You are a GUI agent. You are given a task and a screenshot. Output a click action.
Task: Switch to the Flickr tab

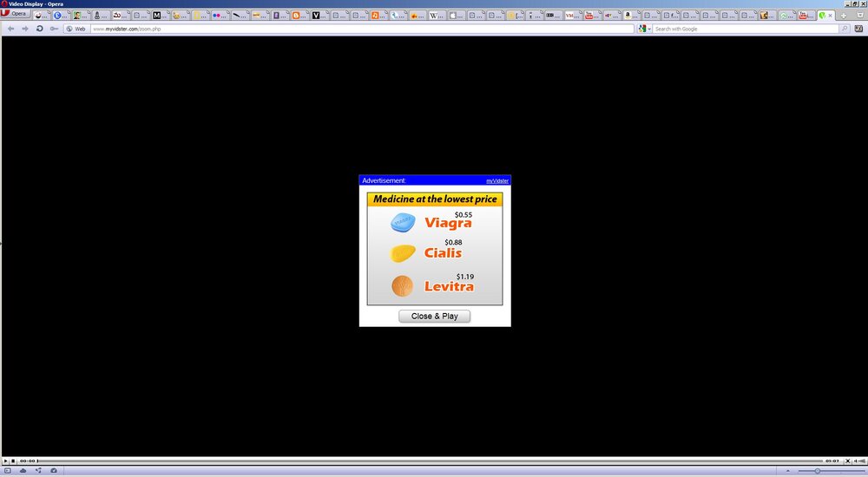pos(219,16)
